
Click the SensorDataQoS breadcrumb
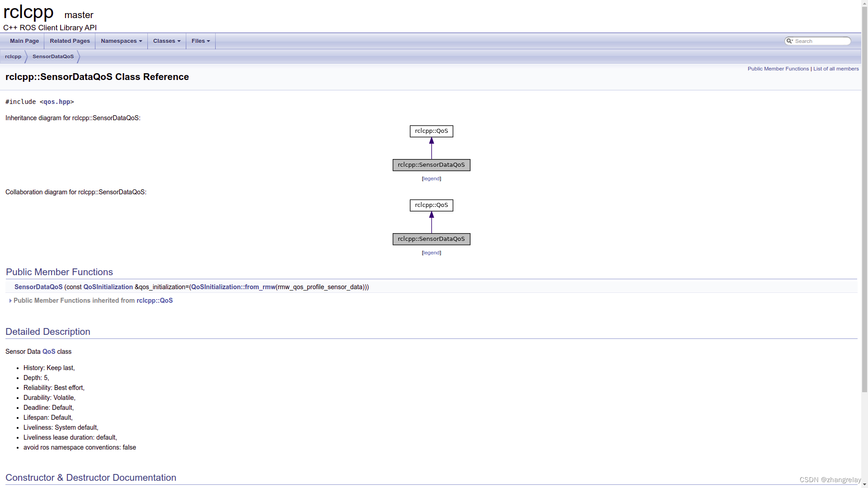[x=53, y=56]
